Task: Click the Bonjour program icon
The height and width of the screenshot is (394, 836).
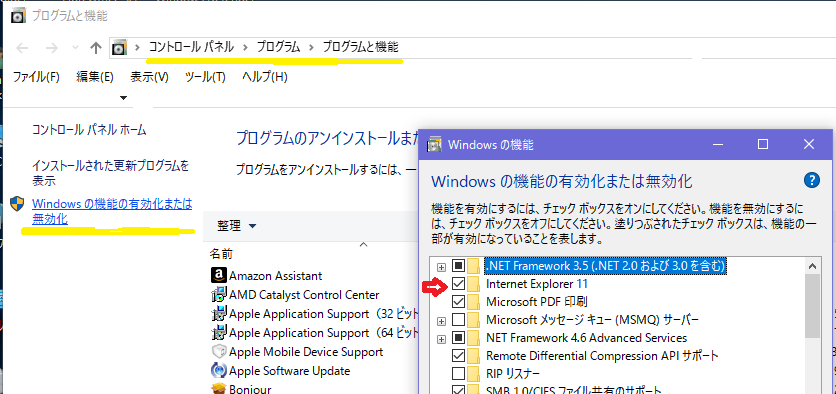Action: click(219, 389)
